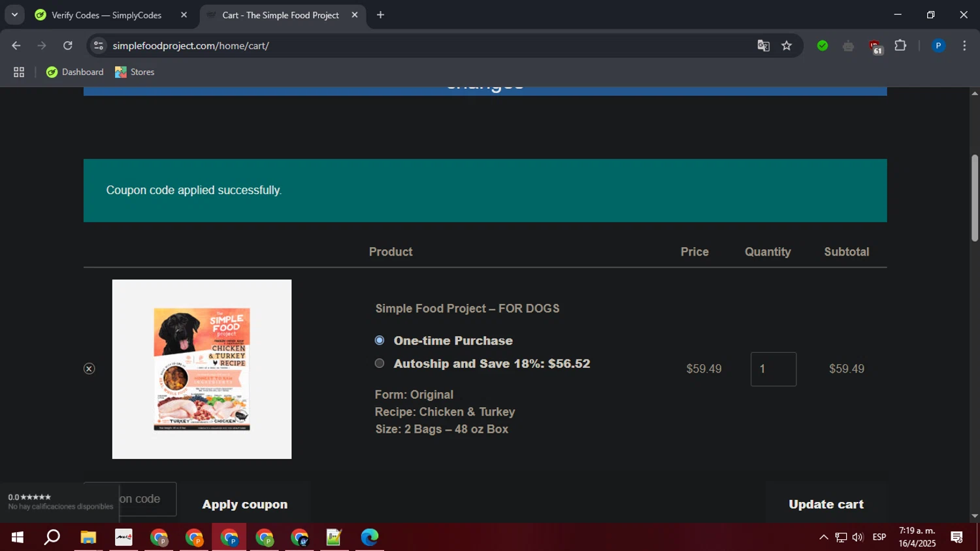980x551 pixels.
Task: Open the apps grid in bookmarks bar
Action: pos(19,73)
